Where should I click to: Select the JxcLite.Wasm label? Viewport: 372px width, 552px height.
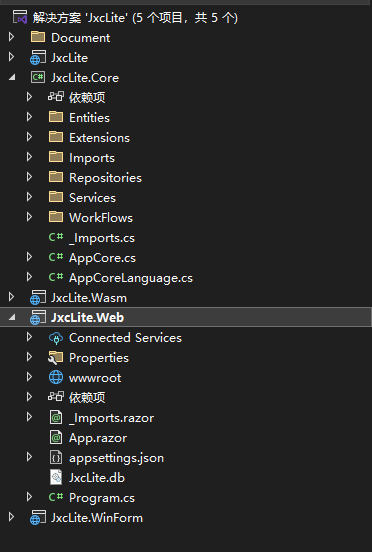click(89, 298)
